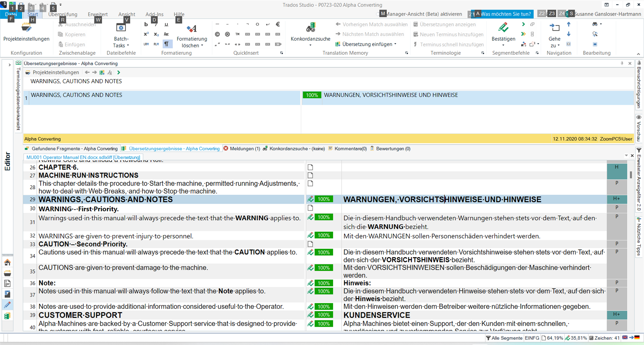Apply superscript x² formatting
Screen dimensions: 644x345
point(146,34)
